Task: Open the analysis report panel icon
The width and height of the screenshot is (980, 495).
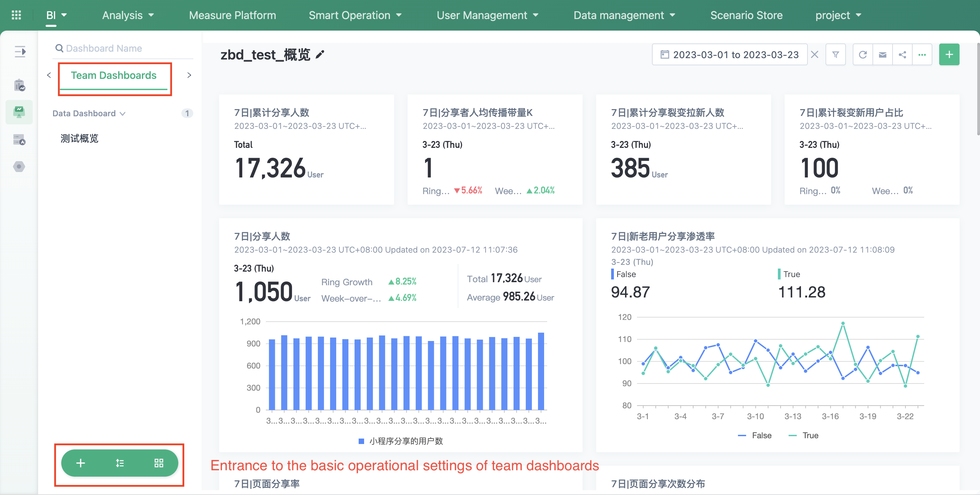Action: click(x=19, y=86)
